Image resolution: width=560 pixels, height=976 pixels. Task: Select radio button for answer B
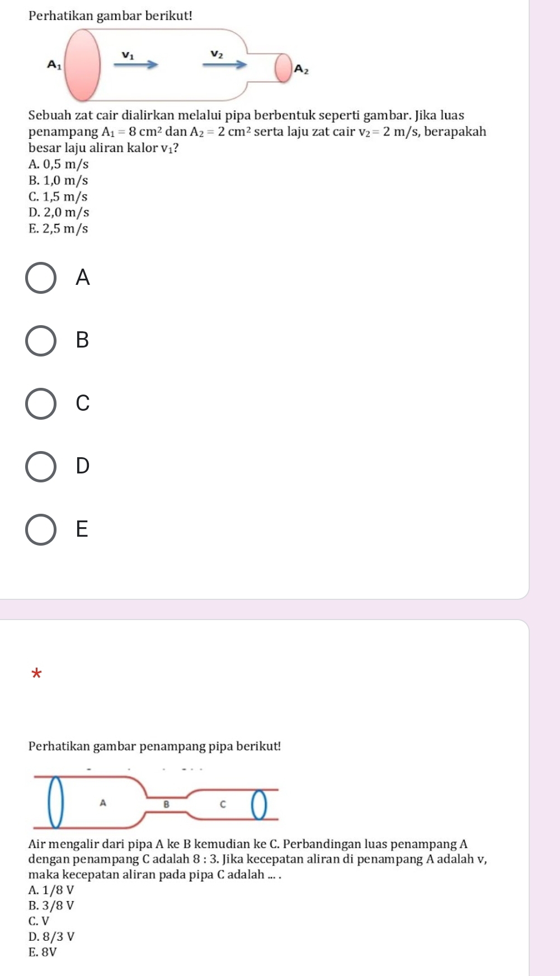click(x=41, y=340)
